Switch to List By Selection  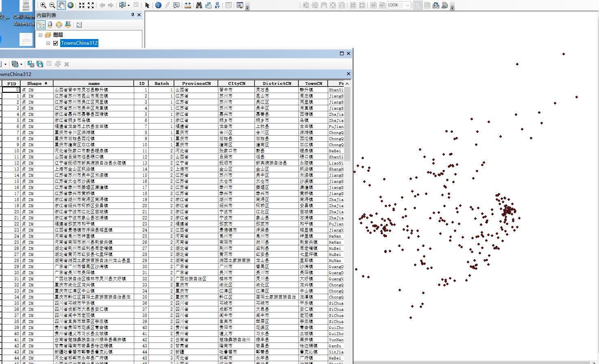[x=68, y=25]
